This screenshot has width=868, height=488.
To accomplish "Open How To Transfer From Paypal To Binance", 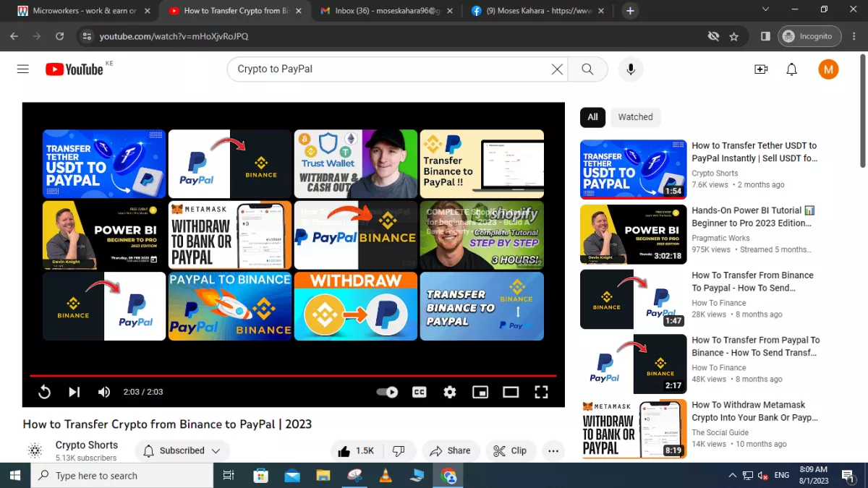I will click(756, 346).
